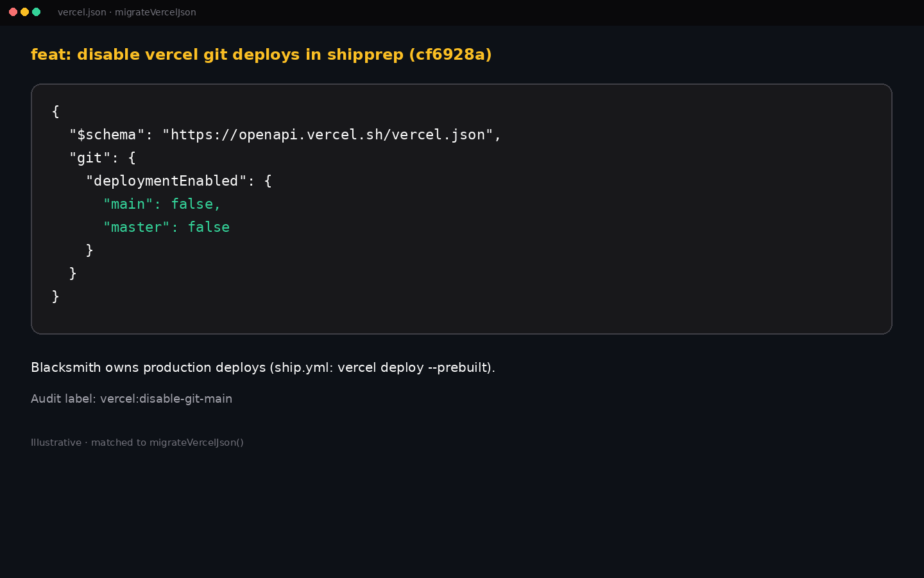Click the title bar text vercel.json · migrateVercelJson

(x=127, y=12)
